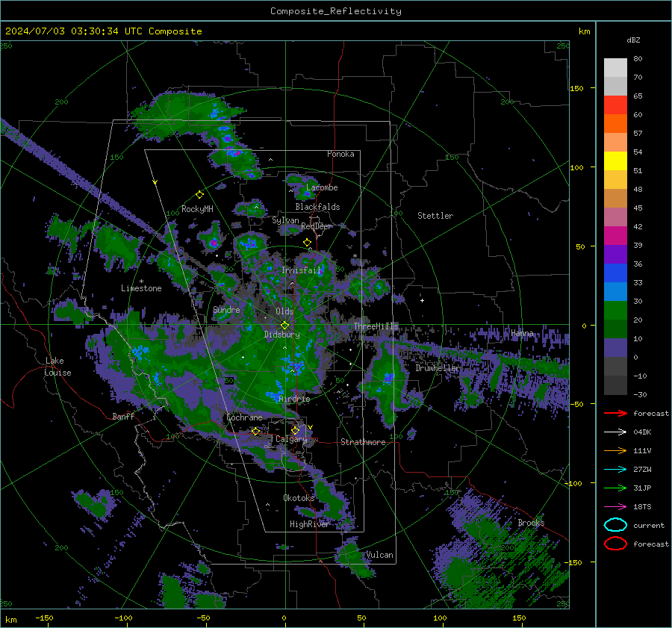The image size is (672, 628).
Task: Click the cyan current ellipse icon
Action: [x=615, y=525]
